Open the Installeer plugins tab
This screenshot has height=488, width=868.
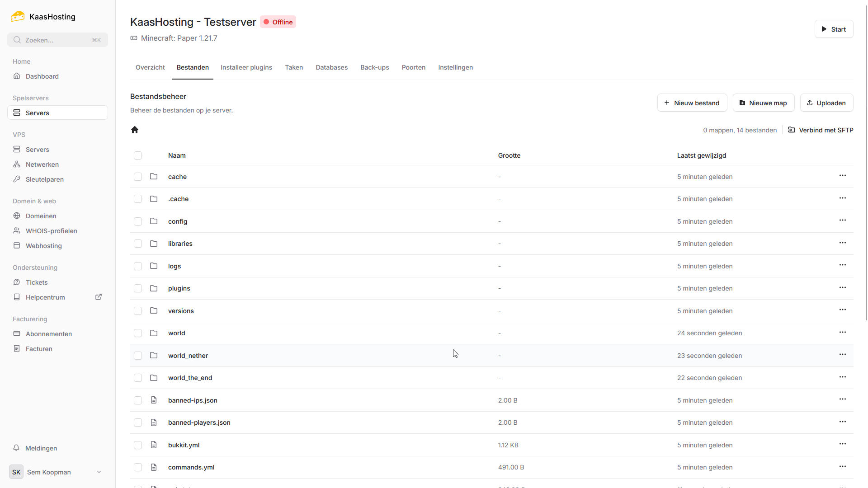(246, 67)
